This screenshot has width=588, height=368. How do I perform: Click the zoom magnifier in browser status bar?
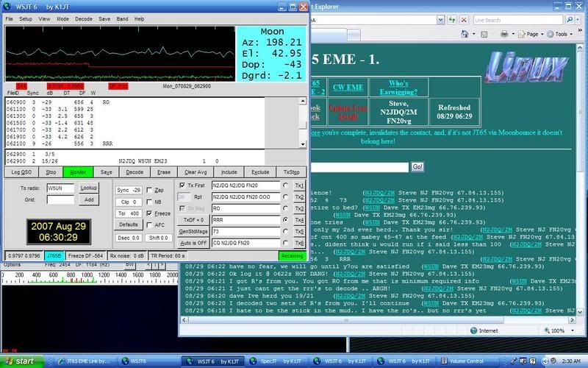tap(547, 330)
